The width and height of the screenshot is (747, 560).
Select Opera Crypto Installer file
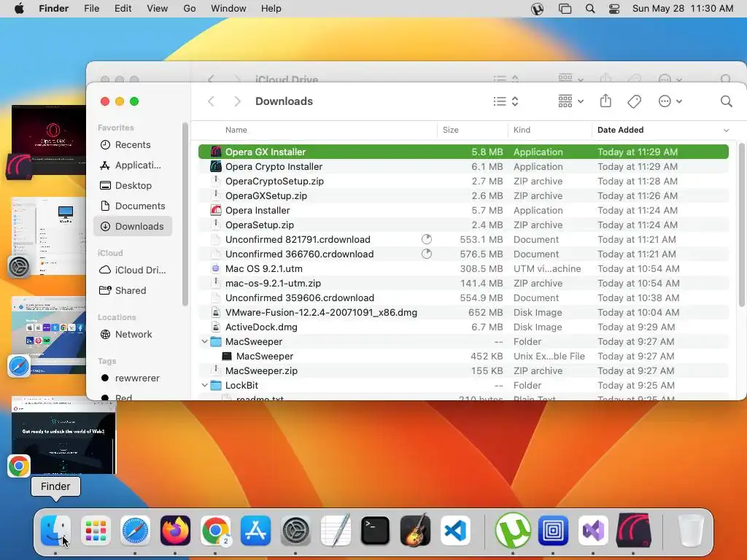pyautogui.click(x=463, y=167)
